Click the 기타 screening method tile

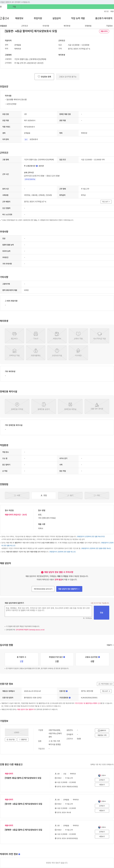coord(97,495)
